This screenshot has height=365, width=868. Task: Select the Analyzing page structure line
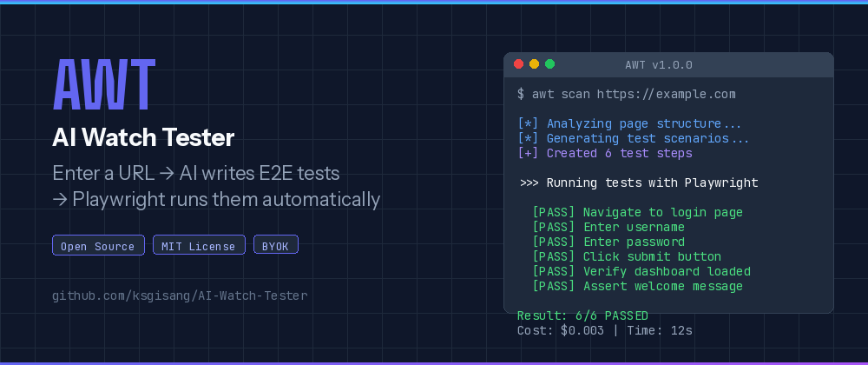tap(629, 123)
